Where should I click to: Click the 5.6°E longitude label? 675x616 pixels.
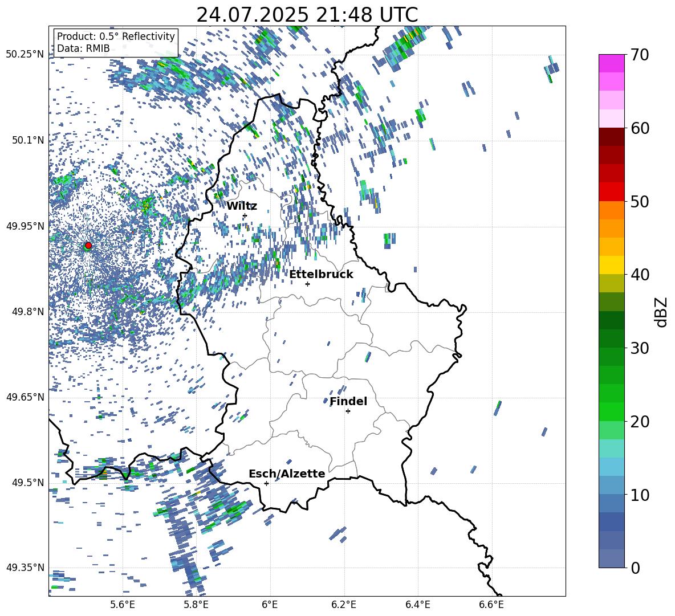pos(123,605)
